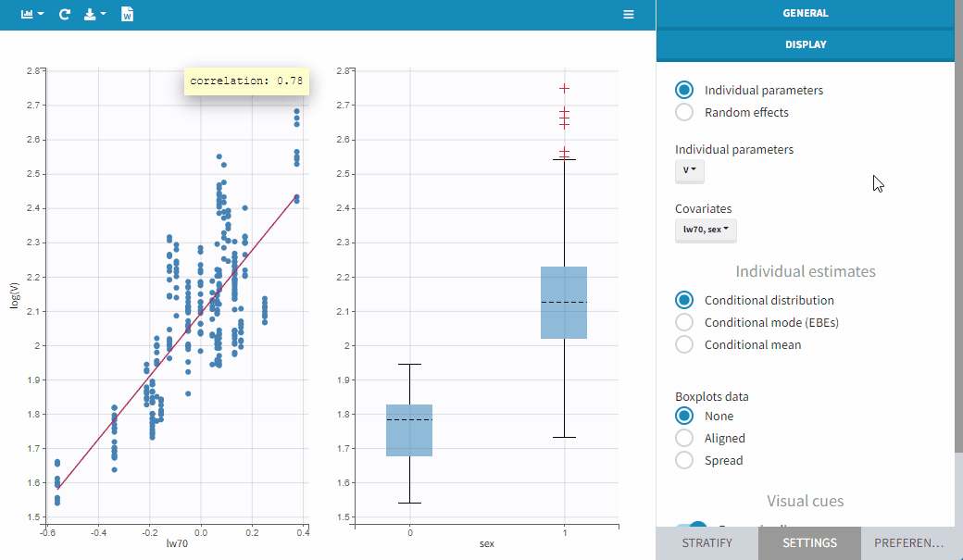Screen dimensions: 963x560
Task: Set Boxplots data to Aligned
Action: tap(684, 438)
